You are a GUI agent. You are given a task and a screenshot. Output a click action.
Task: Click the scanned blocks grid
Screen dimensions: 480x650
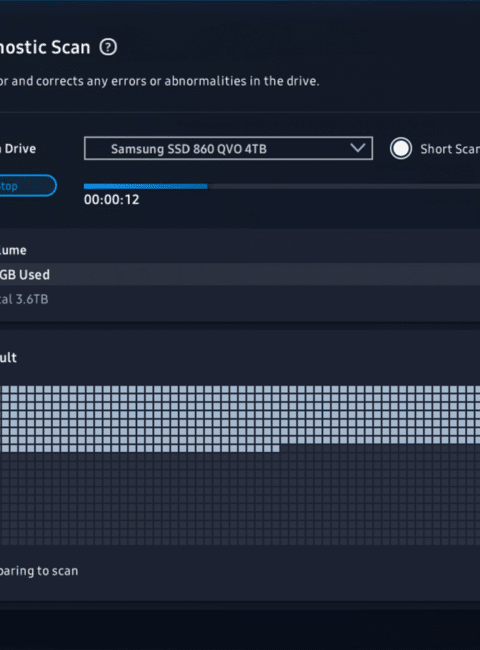(x=240, y=465)
